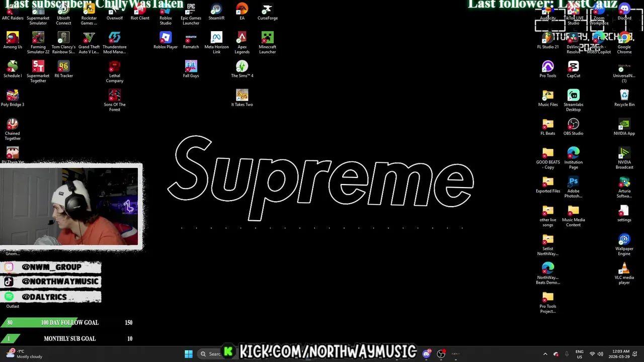644x362 pixels.
Task: Select the Riot Client shortcut
Action: (x=140, y=13)
